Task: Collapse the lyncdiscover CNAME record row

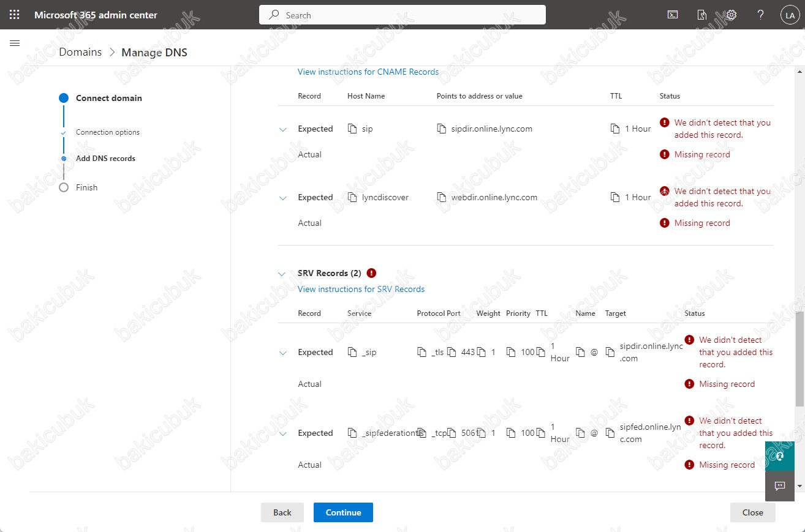Action: (282, 198)
